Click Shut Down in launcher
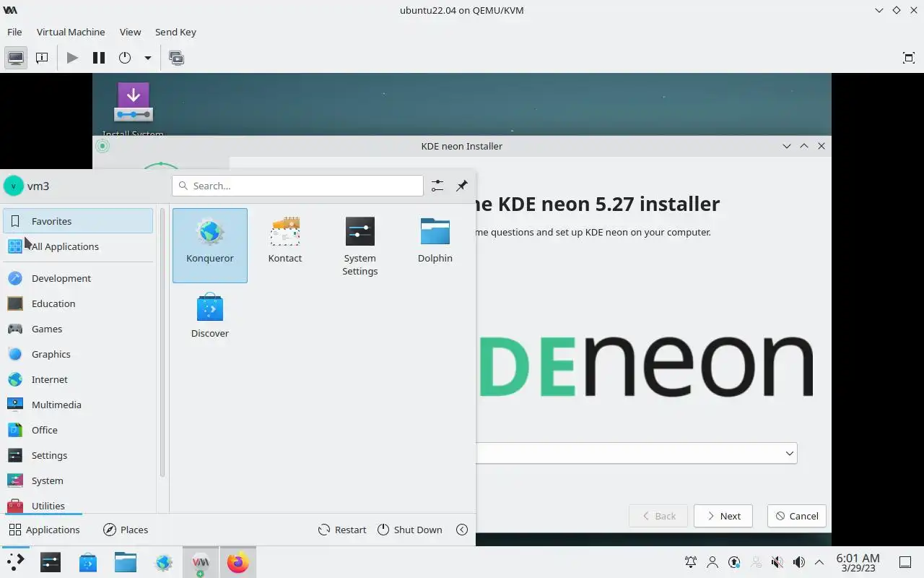Screen dimensions: 924x578 409,530
